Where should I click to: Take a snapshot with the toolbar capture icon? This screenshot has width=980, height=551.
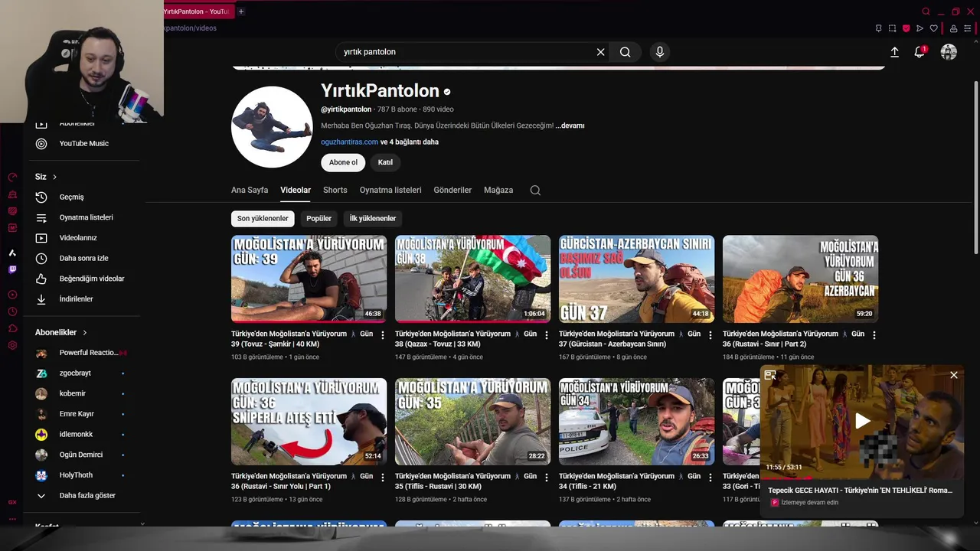[x=892, y=28]
